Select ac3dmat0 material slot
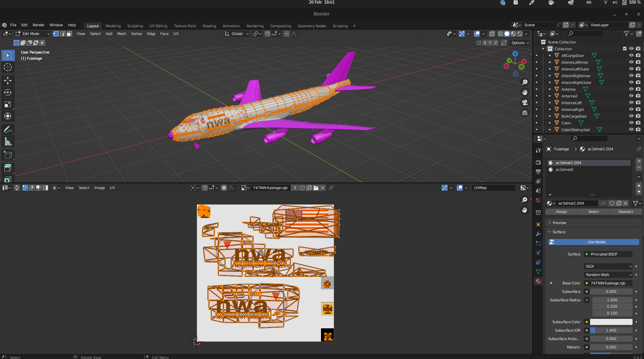The width and height of the screenshot is (644, 359). coord(589,170)
